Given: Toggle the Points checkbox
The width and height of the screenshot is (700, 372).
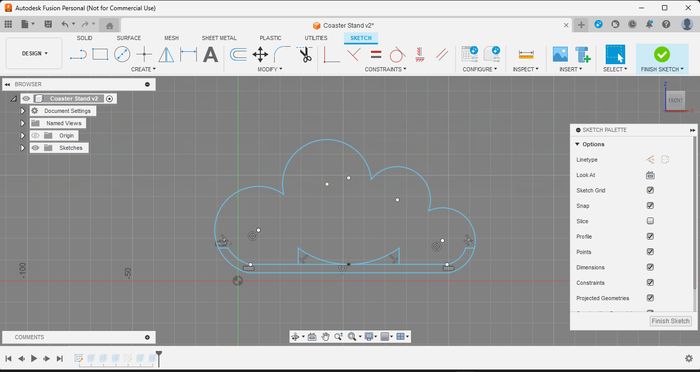Looking at the screenshot, I should coord(650,252).
